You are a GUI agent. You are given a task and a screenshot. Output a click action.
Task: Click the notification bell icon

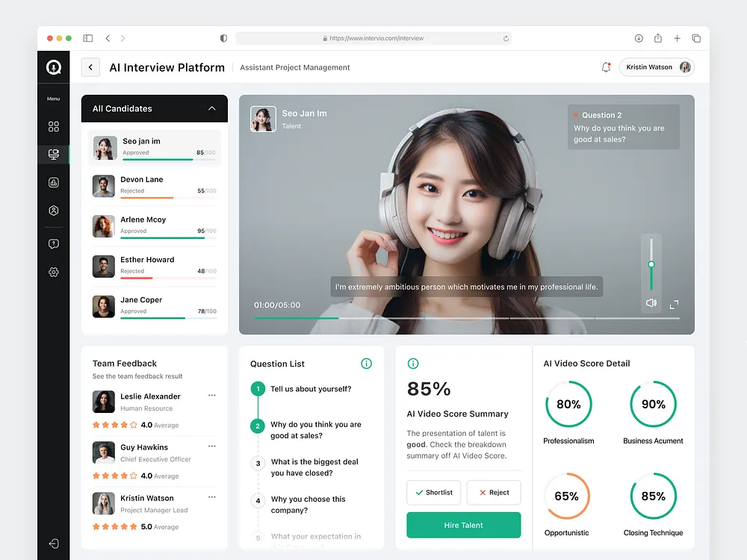[x=606, y=66]
